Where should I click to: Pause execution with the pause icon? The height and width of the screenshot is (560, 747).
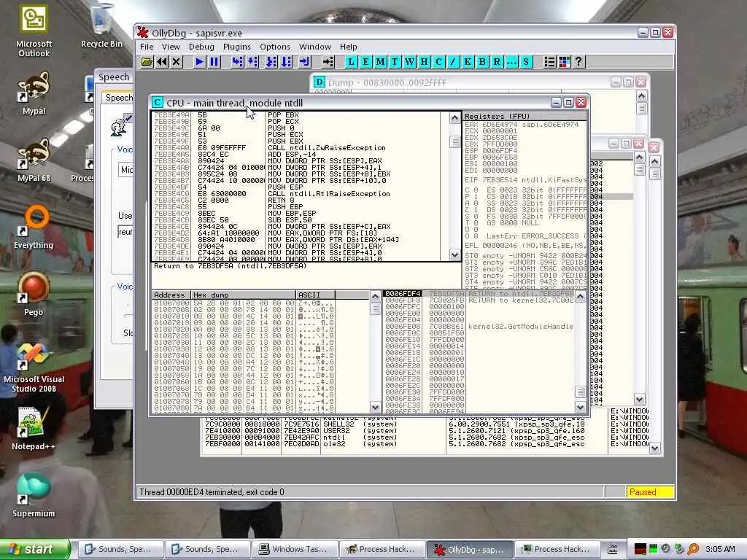(214, 62)
